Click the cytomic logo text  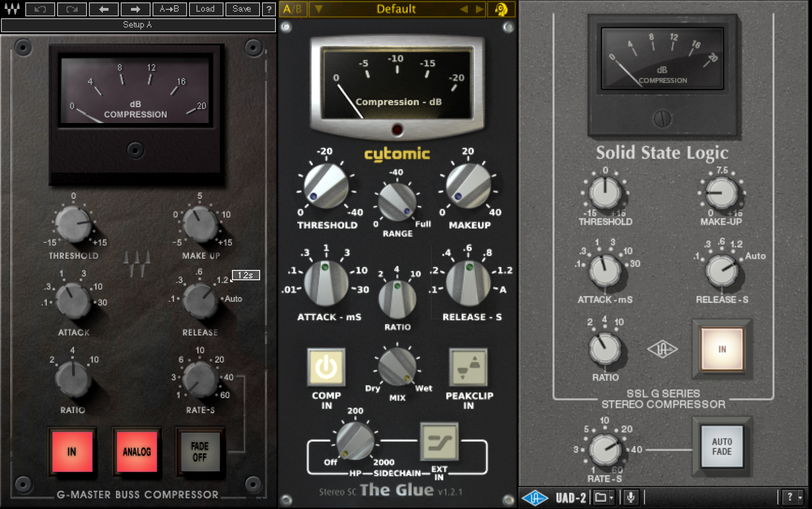click(x=397, y=154)
